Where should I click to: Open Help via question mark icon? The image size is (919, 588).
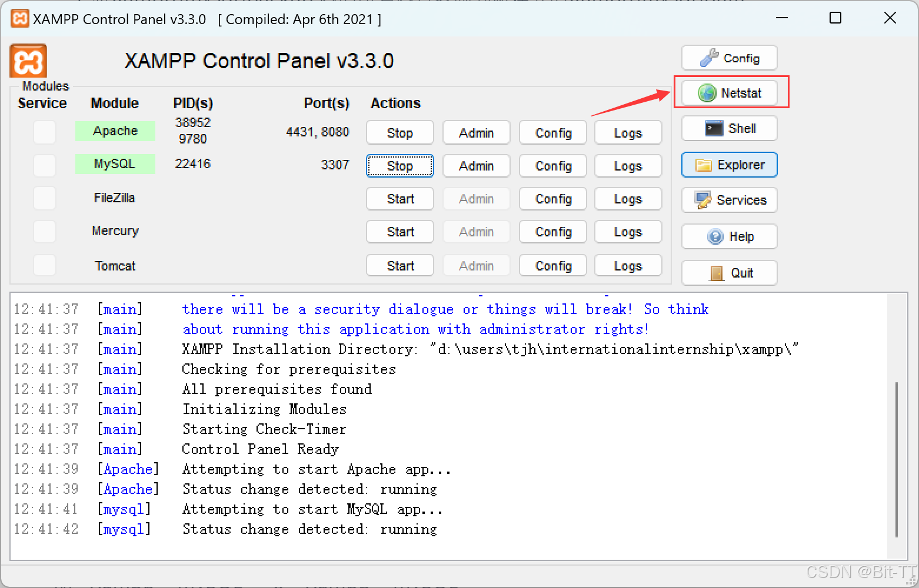click(x=730, y=236)
